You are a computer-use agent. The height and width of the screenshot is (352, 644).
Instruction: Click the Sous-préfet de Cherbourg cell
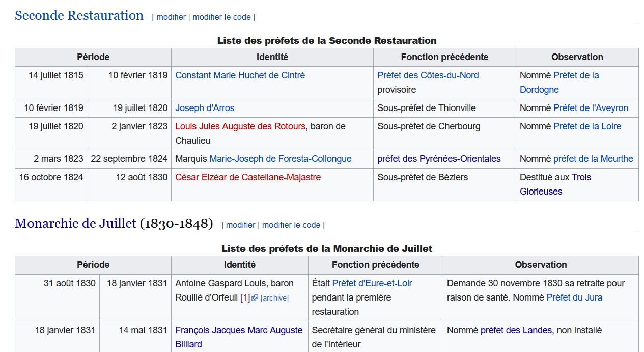coord(444,133)
